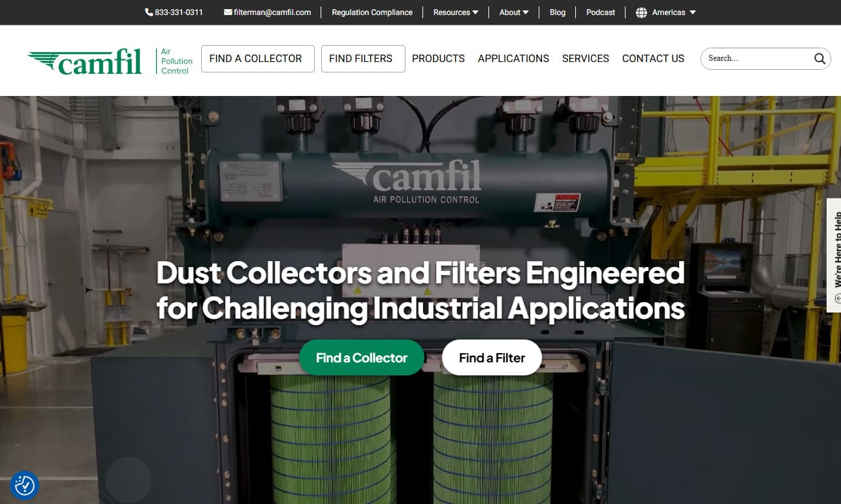Click the arrow icon on We're Here to Help tab
Screen dimensions: 841x504
838,298
